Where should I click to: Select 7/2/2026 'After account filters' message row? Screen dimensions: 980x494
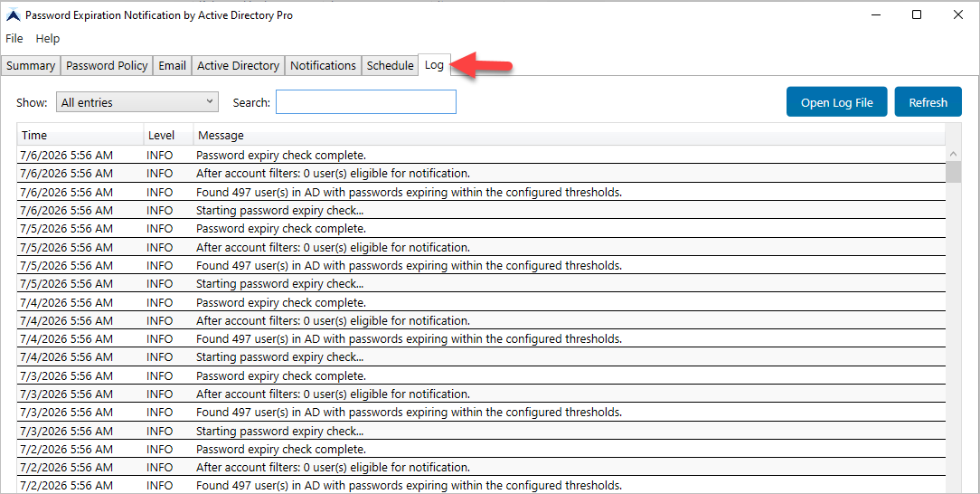(x=481, y=468)
